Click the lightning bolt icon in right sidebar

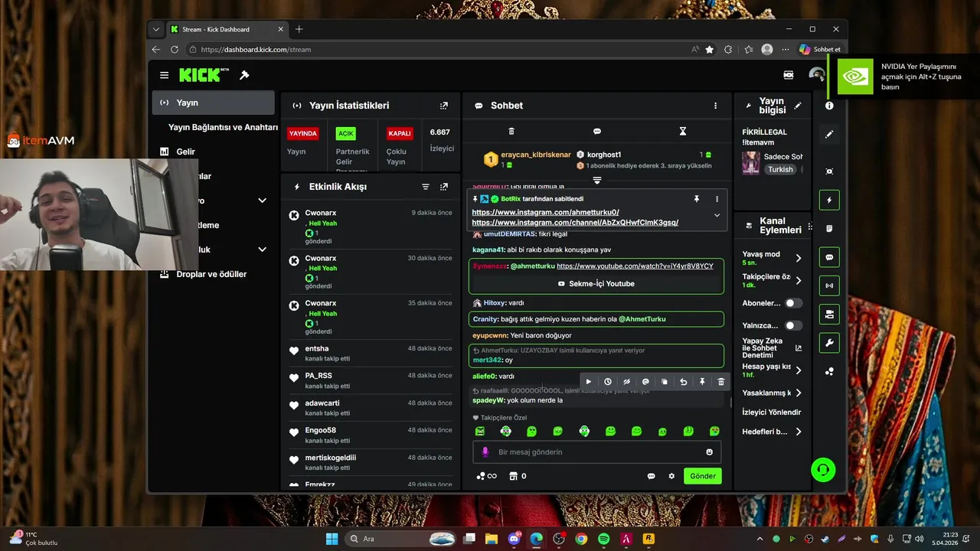click(x=829, y=200)
